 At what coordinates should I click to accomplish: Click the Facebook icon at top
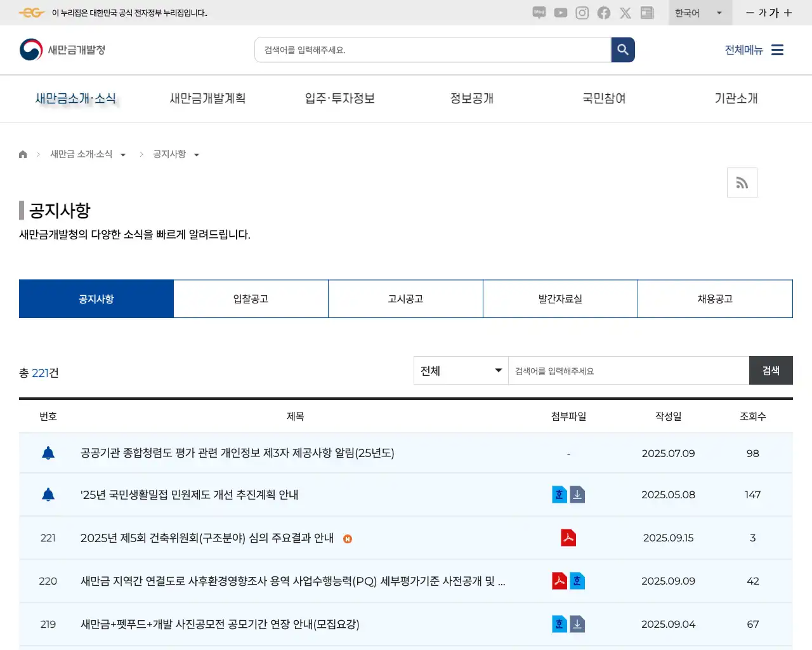603,13
